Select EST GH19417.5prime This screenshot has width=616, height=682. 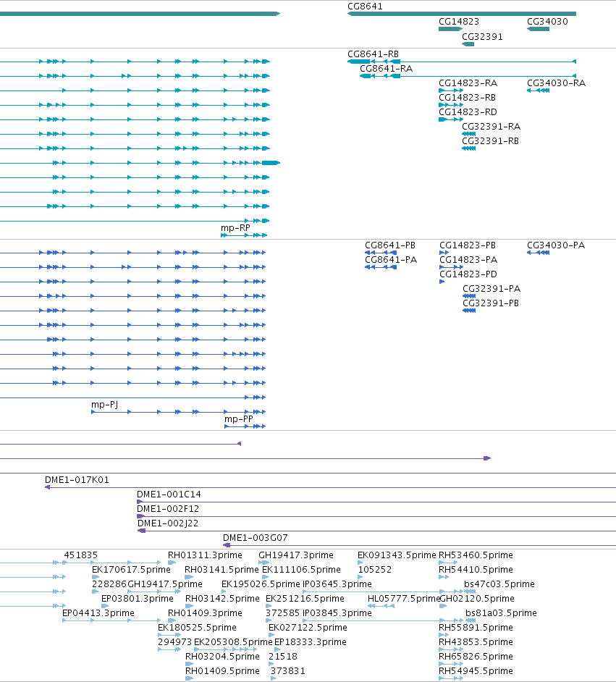click(x=165, y=584)
